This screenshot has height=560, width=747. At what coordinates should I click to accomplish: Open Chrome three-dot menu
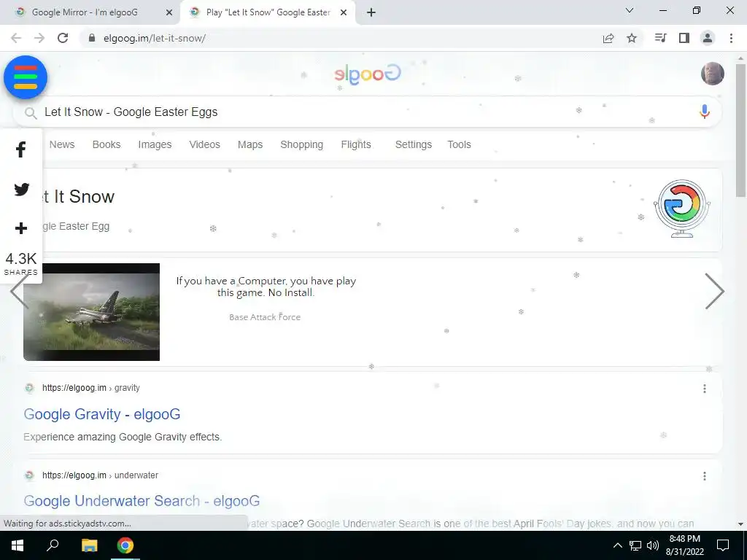(x=731, y=38)
